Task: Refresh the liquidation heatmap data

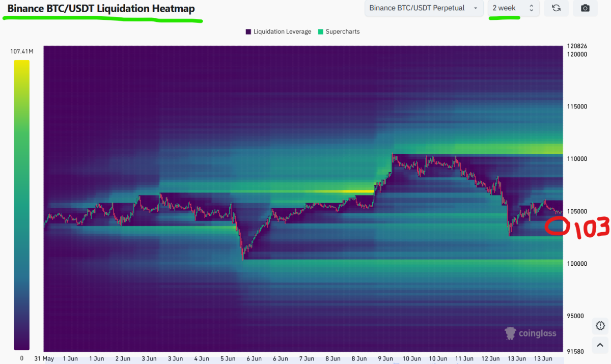Action: pyautogui.click(x=556, y=8)
